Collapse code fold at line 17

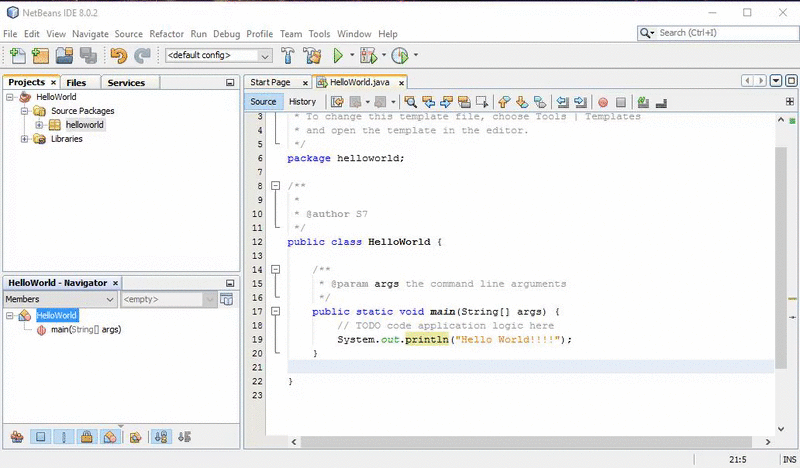coord(276,311)
